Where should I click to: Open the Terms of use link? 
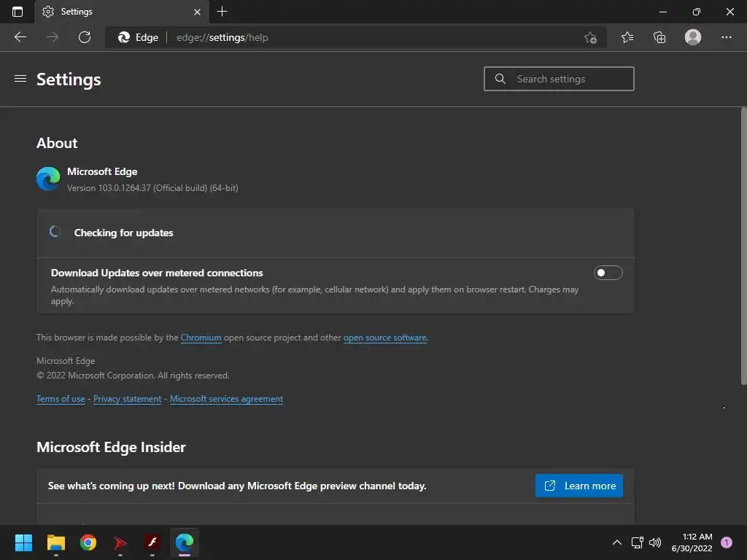pos(61,399)
